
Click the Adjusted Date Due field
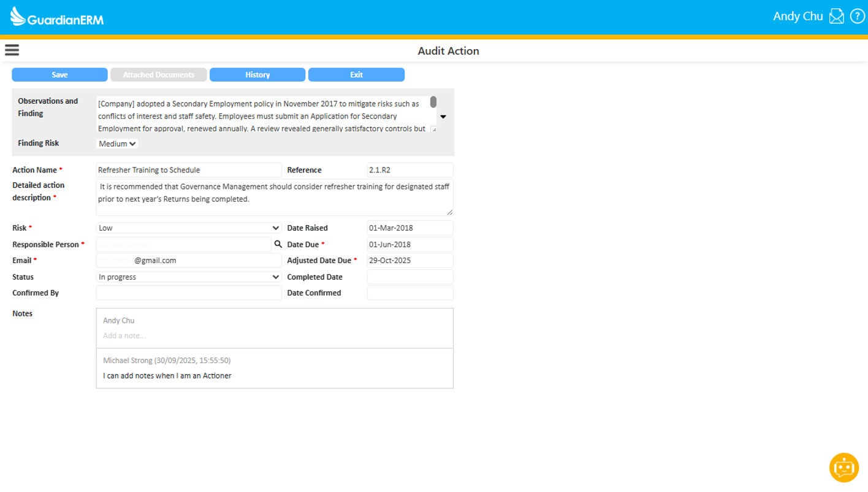409,260
